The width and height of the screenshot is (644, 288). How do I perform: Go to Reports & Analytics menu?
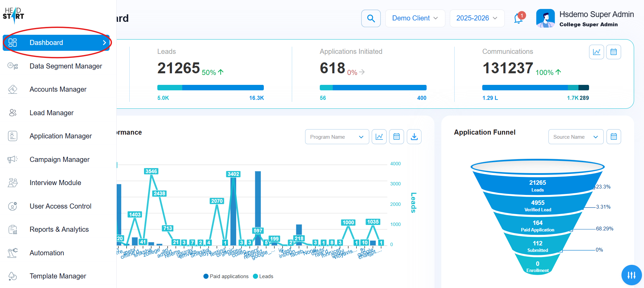[x=59, y=229]
